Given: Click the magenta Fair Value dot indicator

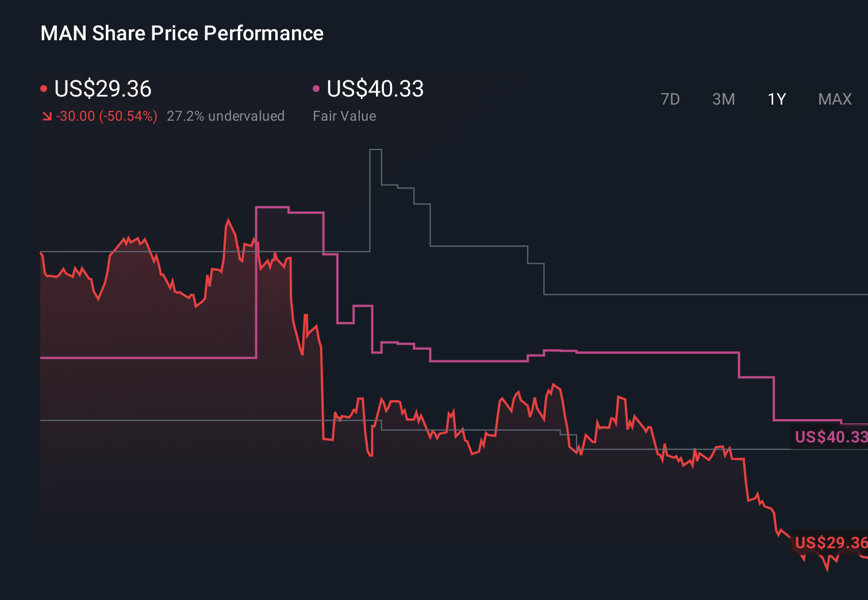Looking at the screenshot, I should pos(316,88).
